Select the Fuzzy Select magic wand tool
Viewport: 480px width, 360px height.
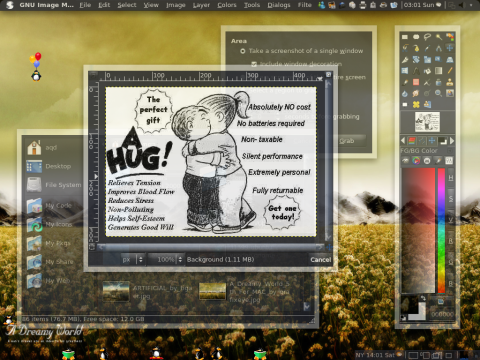coord(439,37)
